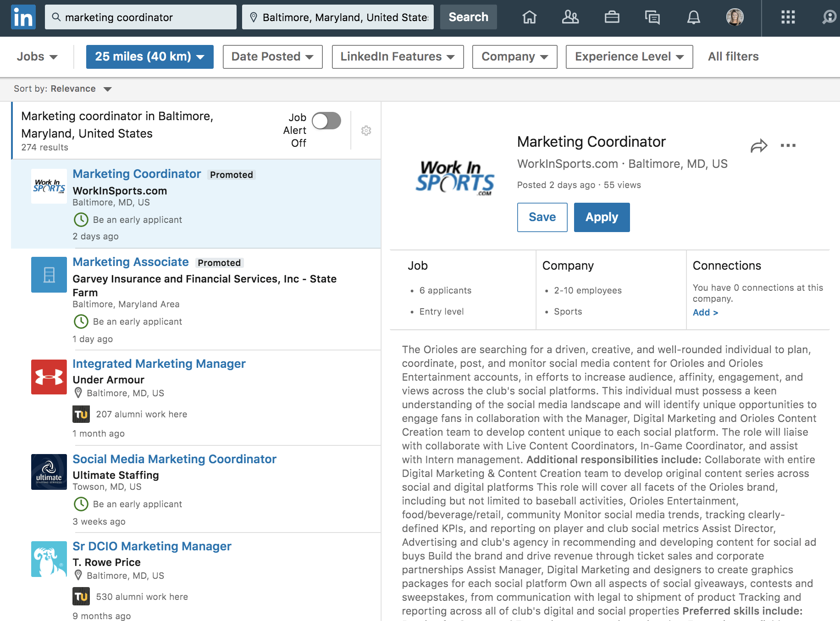The width and height of the screenshot is (840, 621).
Task: Go to Home via house icon
Action: point(529,17)
